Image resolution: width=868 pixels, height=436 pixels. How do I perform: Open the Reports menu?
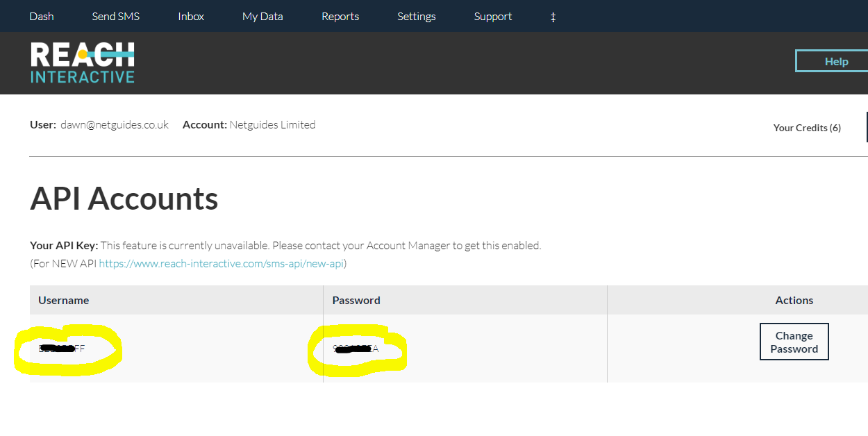tap(340, 17)
